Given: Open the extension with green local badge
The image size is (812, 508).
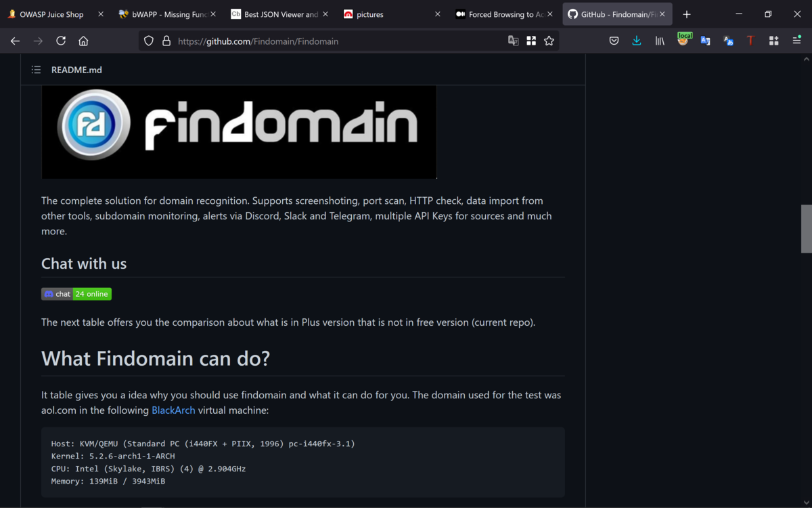Looking at the screenshot, I should pos(683,40).
